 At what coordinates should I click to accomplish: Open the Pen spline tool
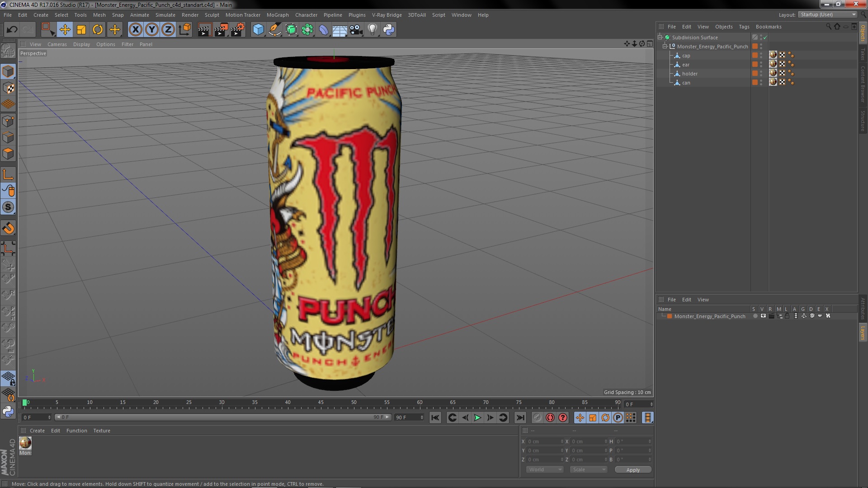point(274,30)
